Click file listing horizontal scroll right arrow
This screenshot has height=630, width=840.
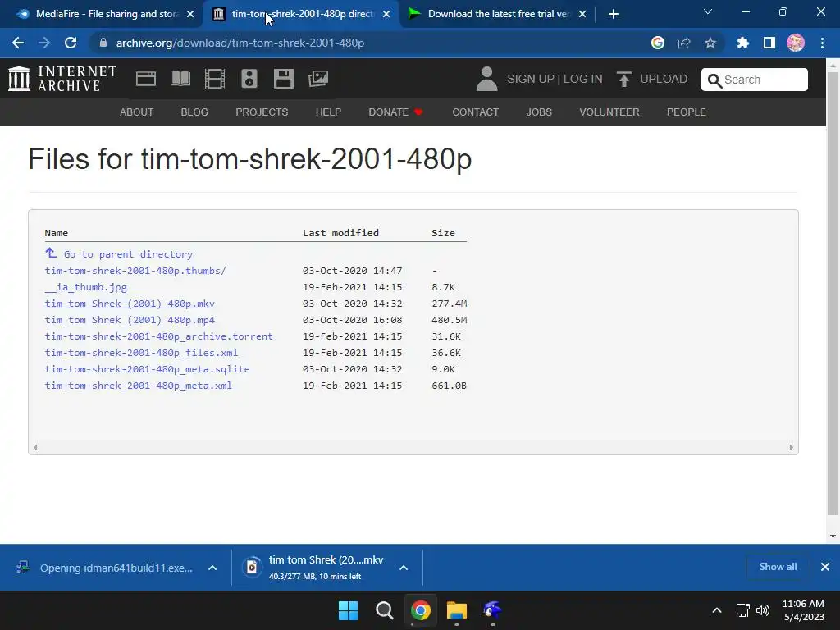coord(792,447)
